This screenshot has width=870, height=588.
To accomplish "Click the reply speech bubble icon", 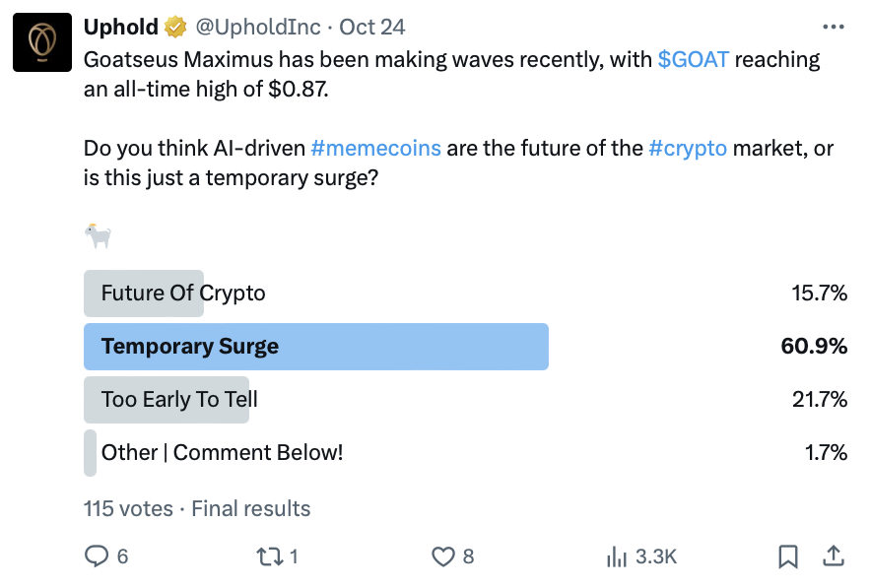I will point(97,555).
